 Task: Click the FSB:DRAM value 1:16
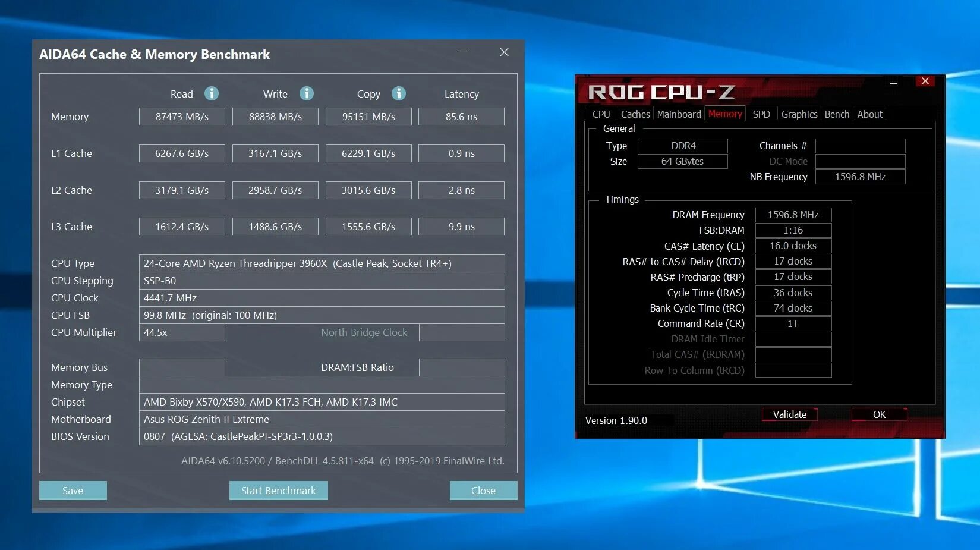(x=793, y=230)
